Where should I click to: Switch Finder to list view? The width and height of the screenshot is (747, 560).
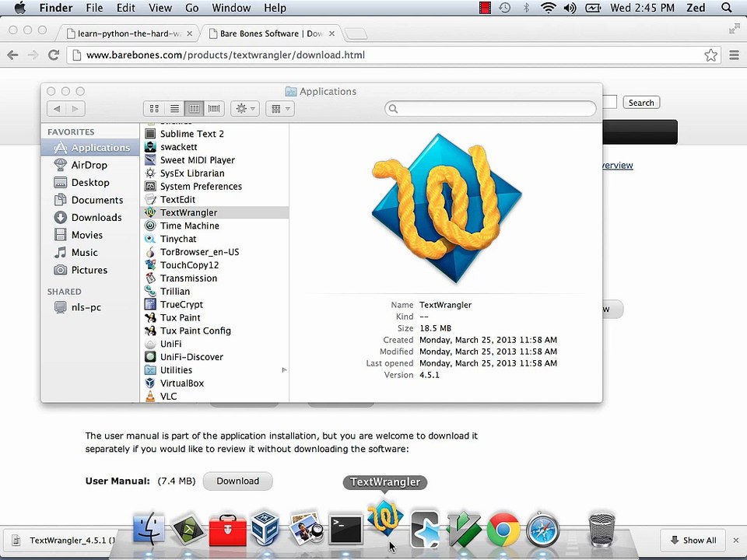click(x=174, y=109)
